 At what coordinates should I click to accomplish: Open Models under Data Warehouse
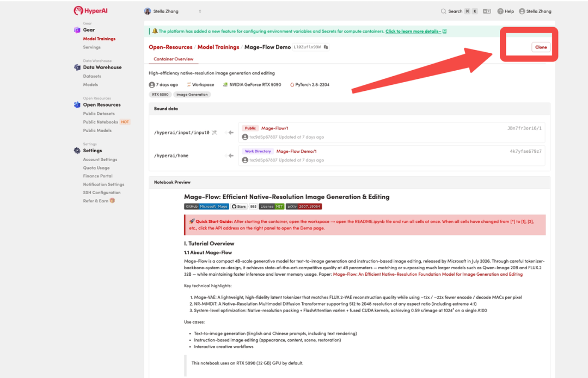(x=90, y=85)
